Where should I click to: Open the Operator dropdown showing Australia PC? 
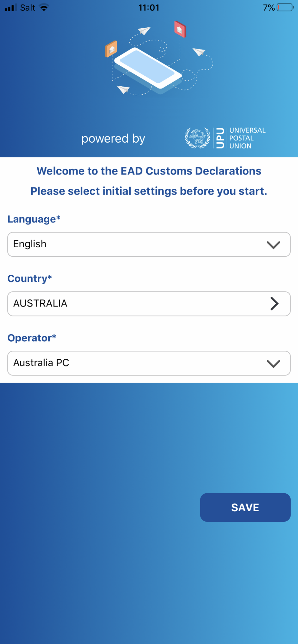[x=149, y=363]
